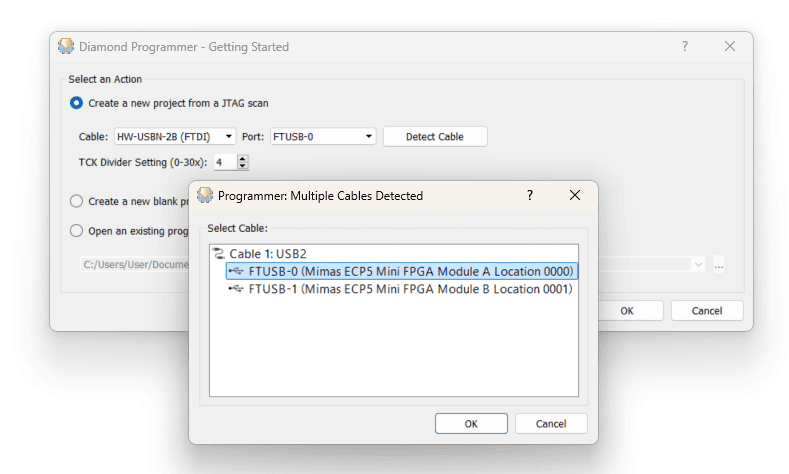Click the help question mark in Getting Started window
The height and width of the screenshot is (474, 789).
[685, 46]
